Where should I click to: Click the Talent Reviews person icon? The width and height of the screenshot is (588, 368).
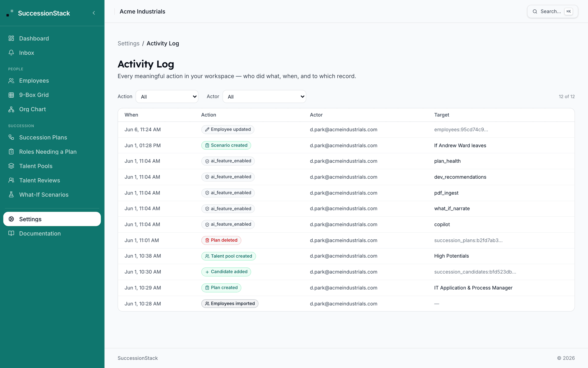click(11, 180)
